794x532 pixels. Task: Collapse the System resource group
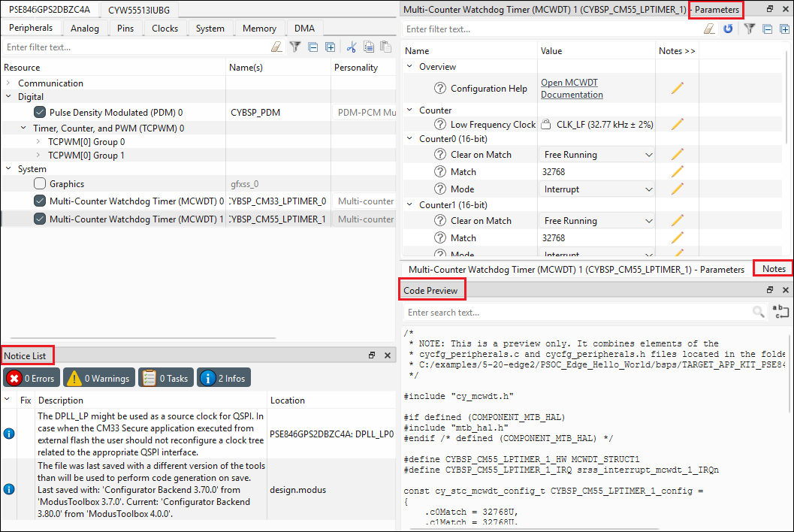click(8, 169)
